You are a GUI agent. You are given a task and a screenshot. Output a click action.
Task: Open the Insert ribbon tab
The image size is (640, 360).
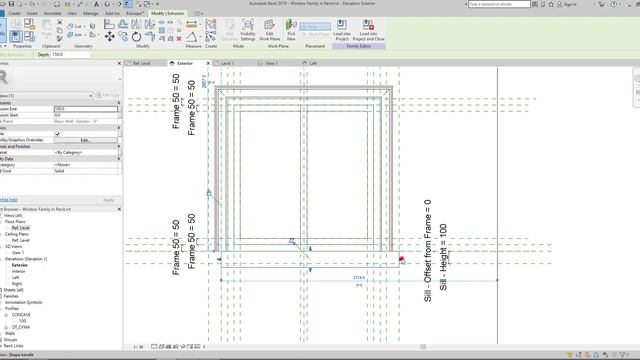(32, 13)
